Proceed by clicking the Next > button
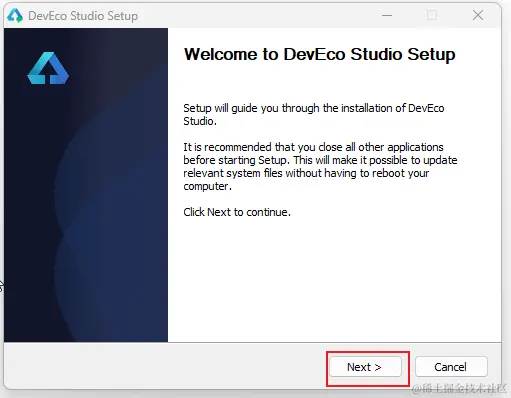The width and height of the screenshot is (511, 398). [365, 367]
